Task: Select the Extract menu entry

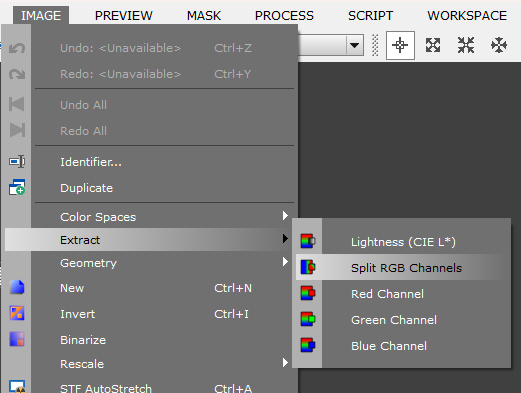Action: pyautogui.click(x=151, y=240)
